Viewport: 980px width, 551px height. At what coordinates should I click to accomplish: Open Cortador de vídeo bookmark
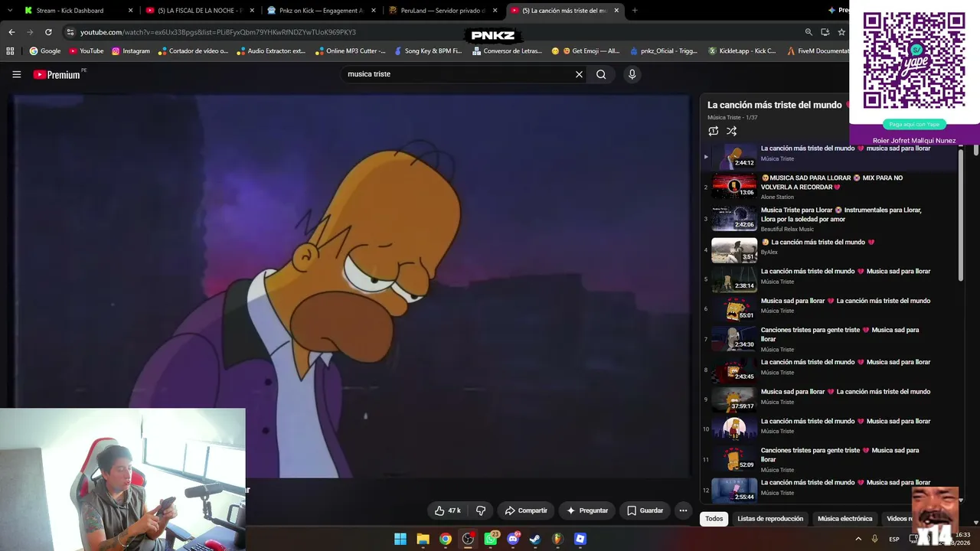(193, 51)
